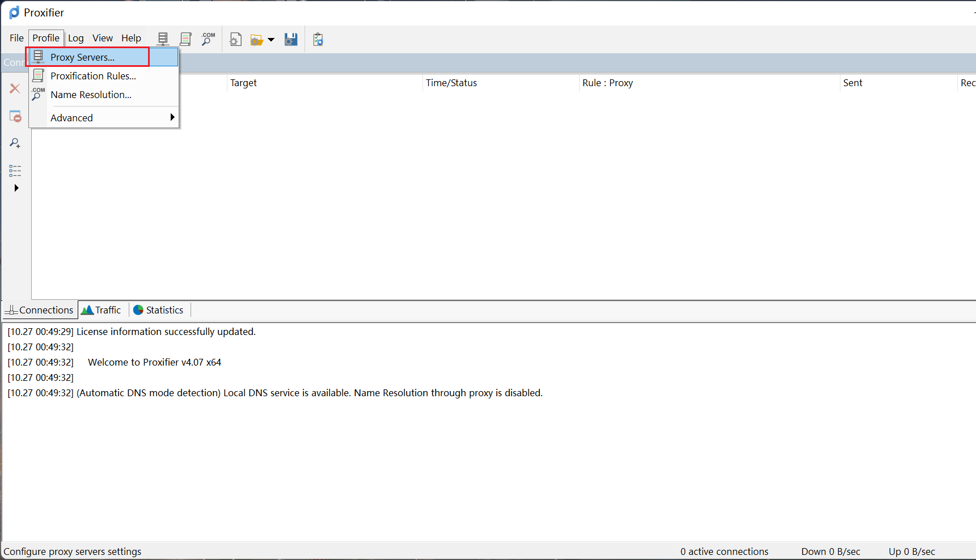The height and width of the screenshot is (560, 976).
Task: Expand the Open Profile dropdown arrow
Action: [x=271, y=40]
